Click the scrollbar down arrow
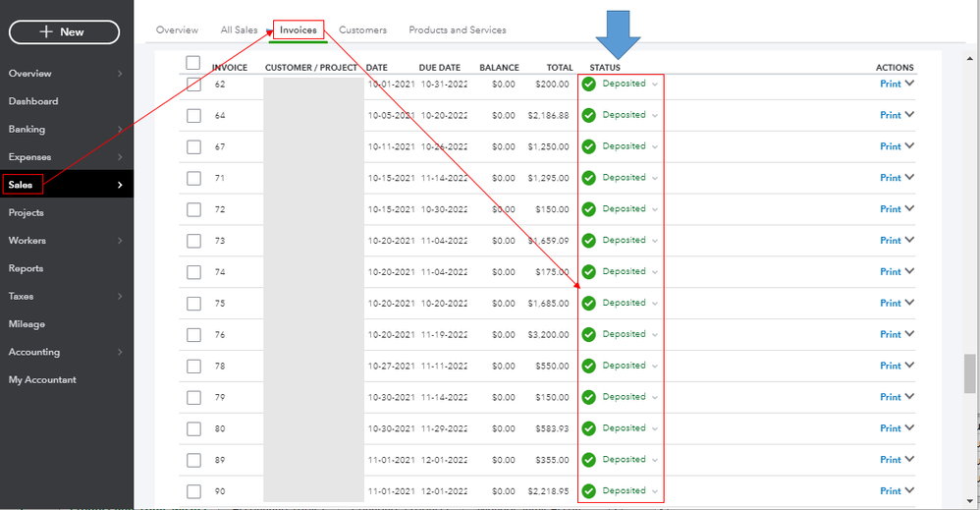 [x=969, y=501]
